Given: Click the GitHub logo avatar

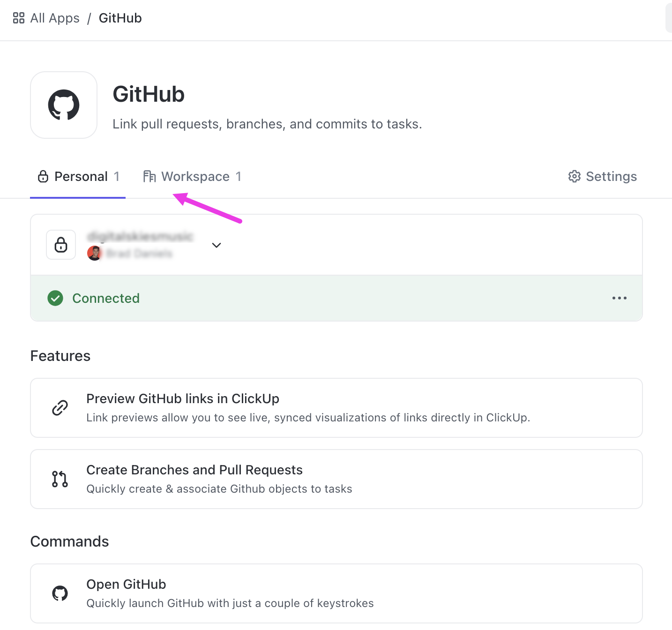Looking at the screenshot, I should pyautogui.click(x=64, y=105).
